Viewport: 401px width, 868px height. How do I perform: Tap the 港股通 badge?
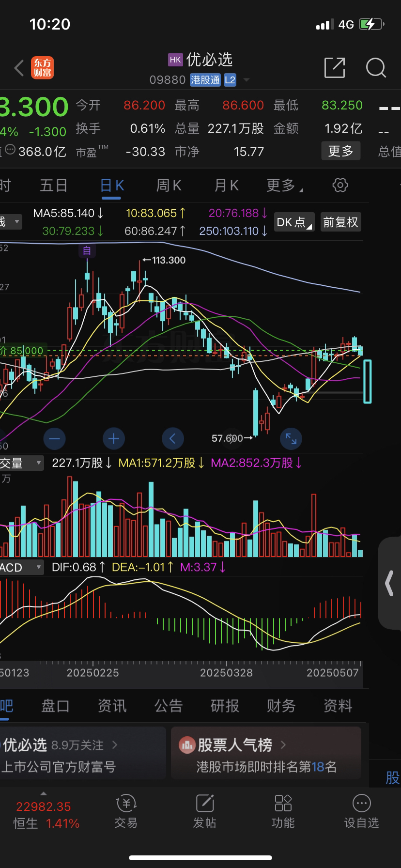(205, 80)
